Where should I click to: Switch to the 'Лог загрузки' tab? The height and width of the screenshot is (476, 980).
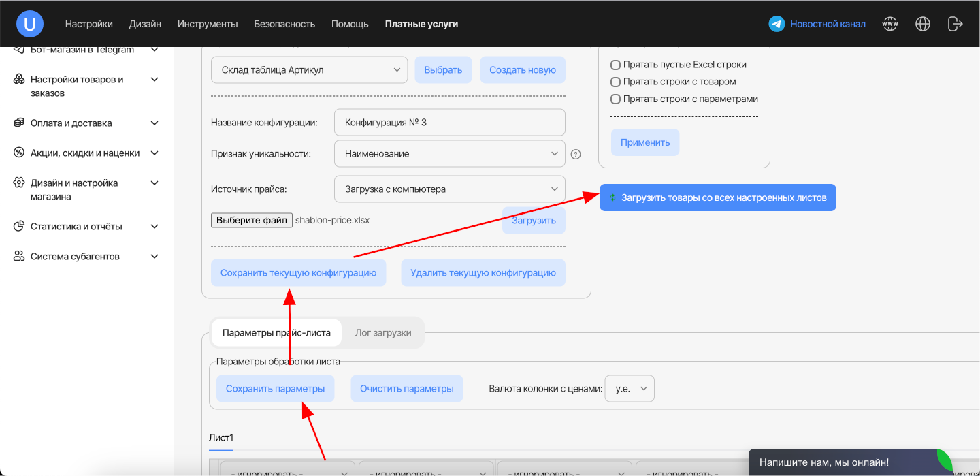click(383, 333)
